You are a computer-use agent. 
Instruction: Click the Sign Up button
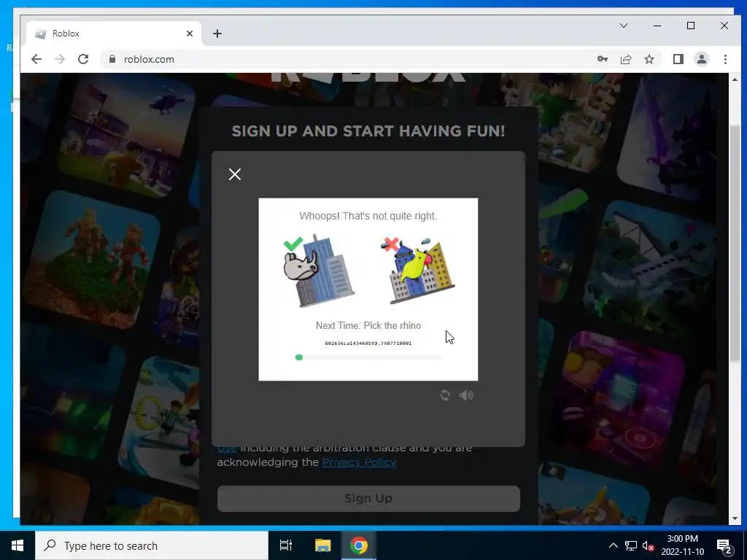pyautogui.click(x=368, y=498)
